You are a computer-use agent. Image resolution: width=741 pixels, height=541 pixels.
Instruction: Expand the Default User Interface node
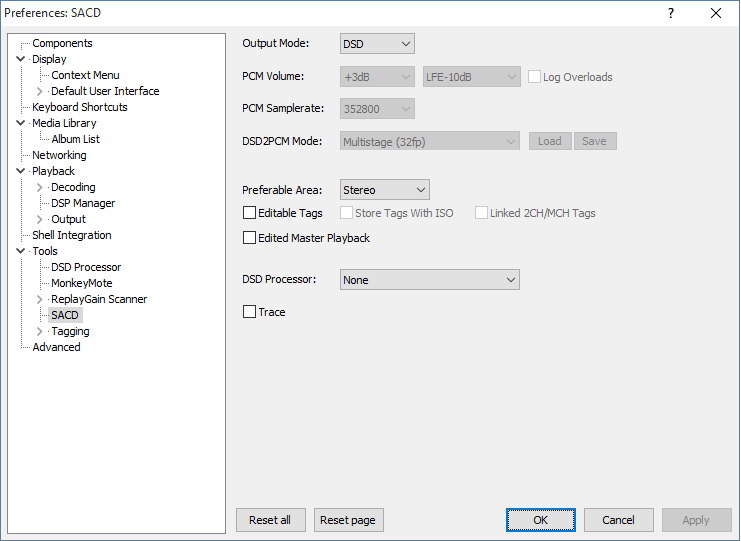click(40, 91)
